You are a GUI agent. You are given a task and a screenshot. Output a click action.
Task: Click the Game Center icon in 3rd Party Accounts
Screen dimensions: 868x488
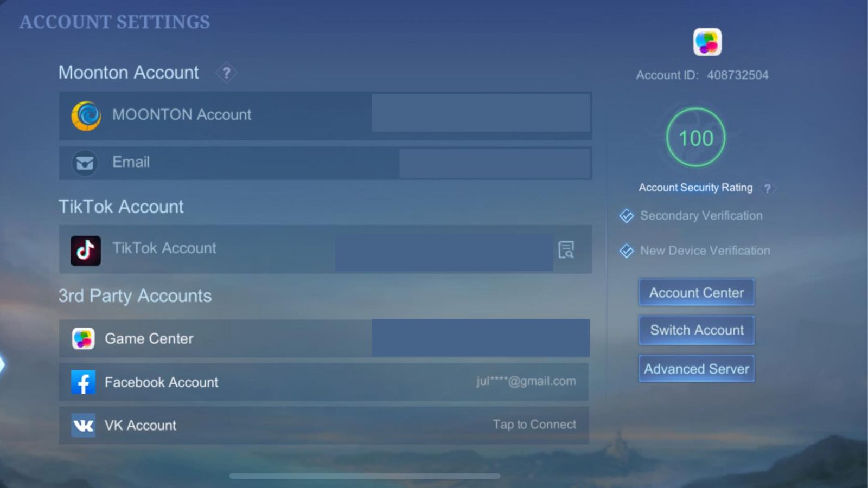83,339
